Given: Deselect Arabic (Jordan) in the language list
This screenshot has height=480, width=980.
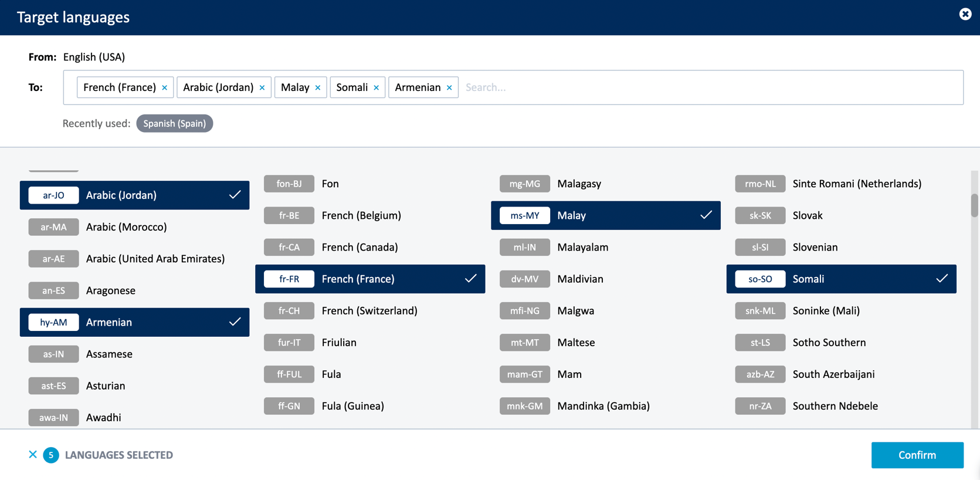Looking at the screenshot, I should pyautogui.click(x=134, y=195).
